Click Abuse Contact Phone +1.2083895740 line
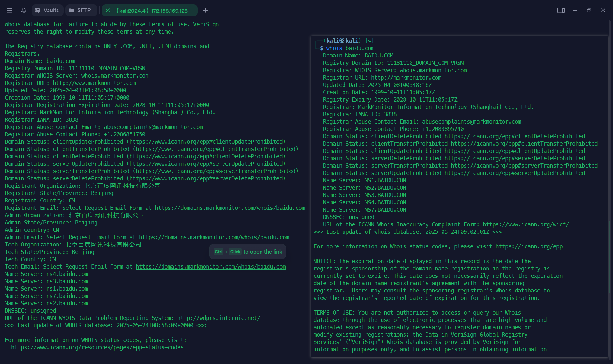This screenshot has width=613, height=364. point(393,129)
